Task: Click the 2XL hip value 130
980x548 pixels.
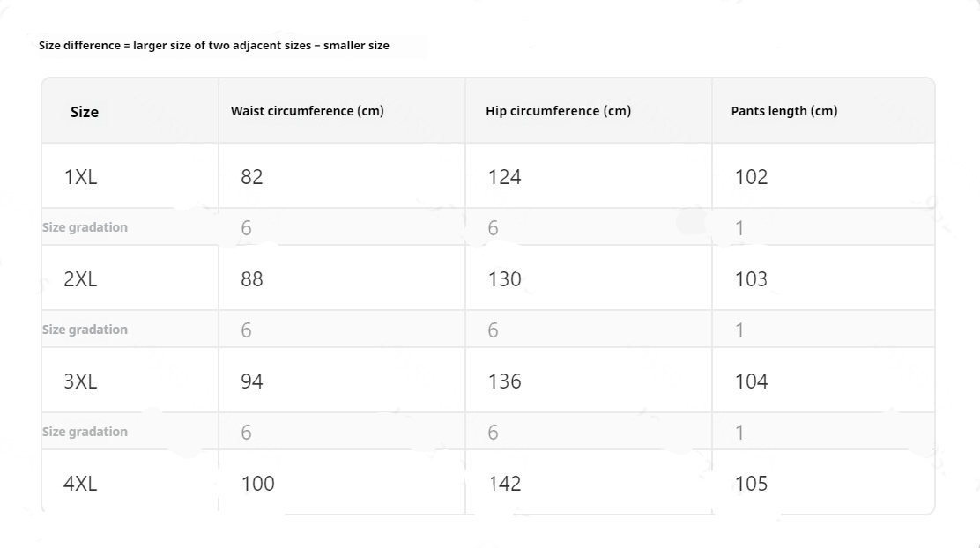Action: [504, 279]
